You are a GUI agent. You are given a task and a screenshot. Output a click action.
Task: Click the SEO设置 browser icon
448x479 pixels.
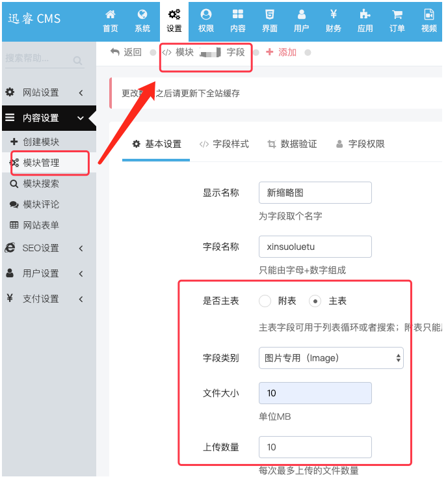[x=10, y=248]
